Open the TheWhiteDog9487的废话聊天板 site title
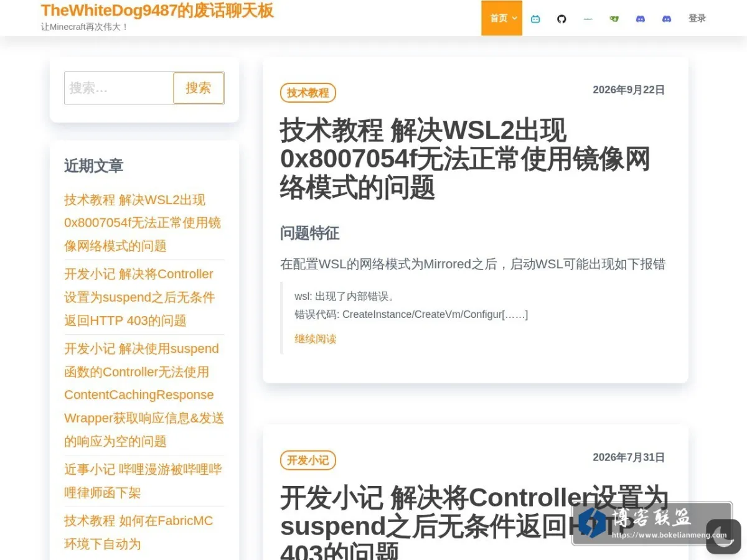Viewport: 747px width, 560px height. (x=157, y=11)
